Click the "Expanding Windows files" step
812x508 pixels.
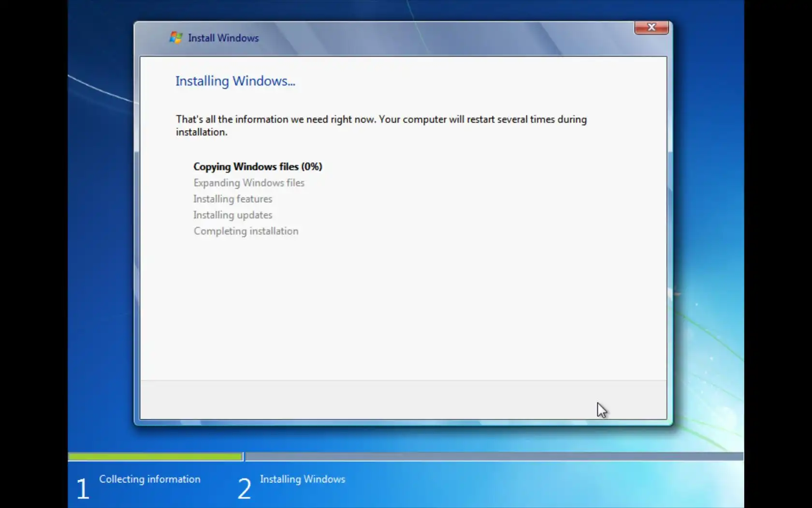(249, 183)
